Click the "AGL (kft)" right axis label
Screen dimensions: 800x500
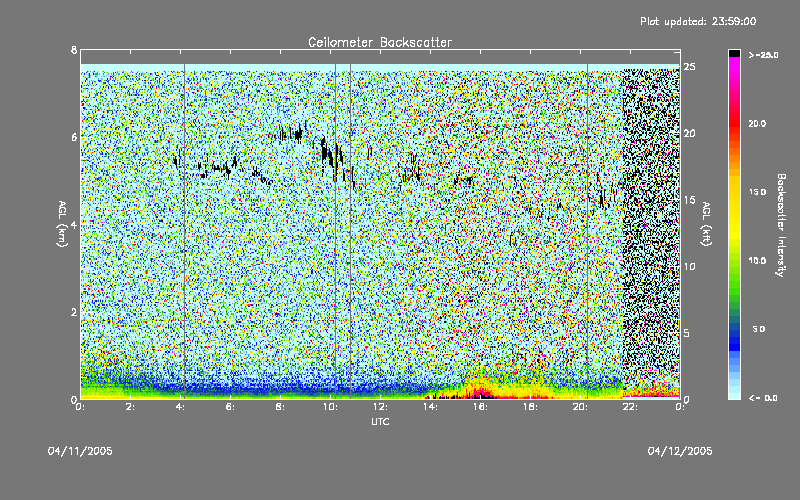point(706,224)
